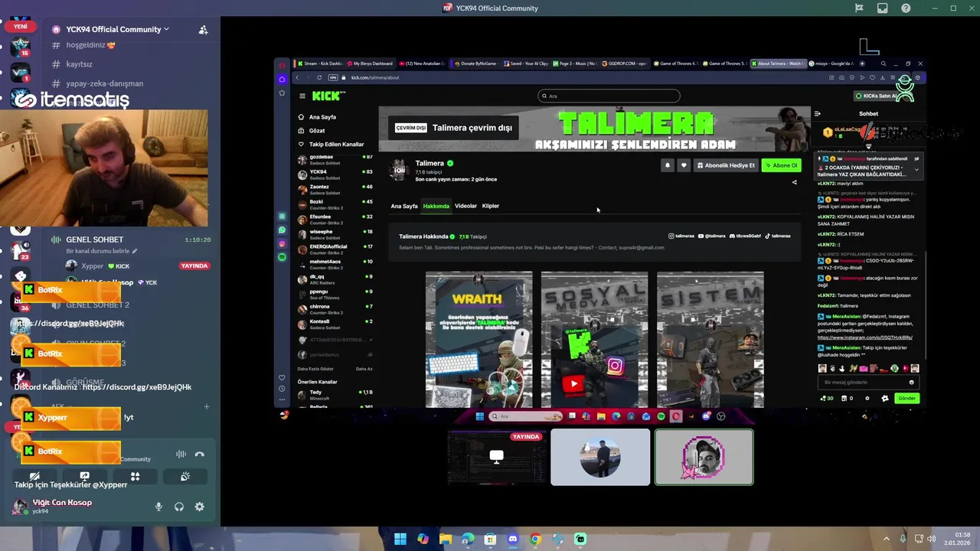Open the emoji picker in chat input
Viewport: 980px width, 551px height.
(911, 382)
